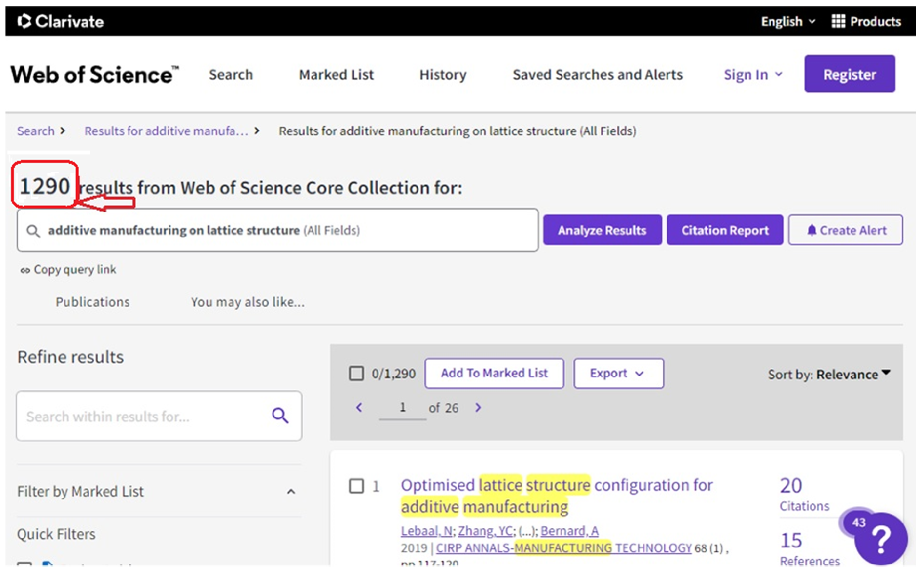Click the Search within results input field

[x=144, y=416]
